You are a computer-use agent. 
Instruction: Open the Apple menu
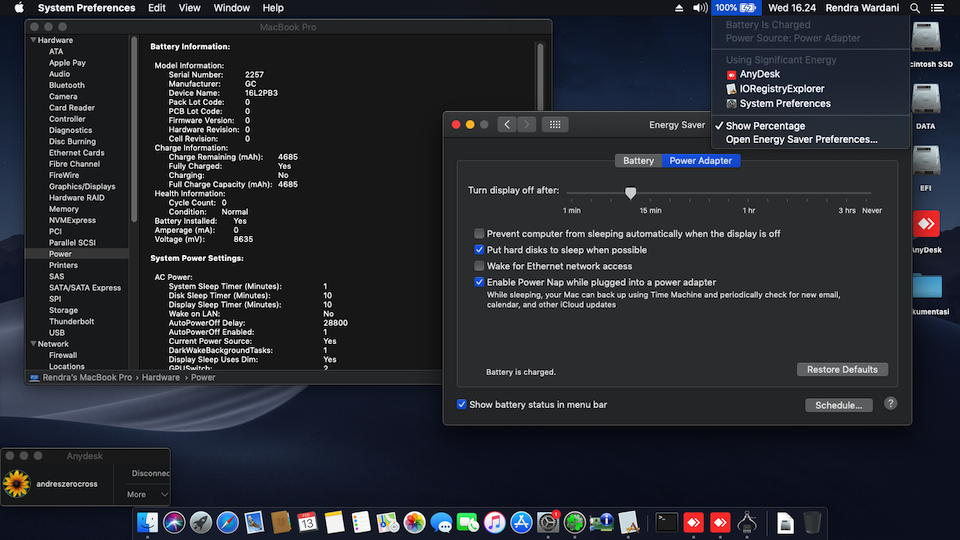19,8
